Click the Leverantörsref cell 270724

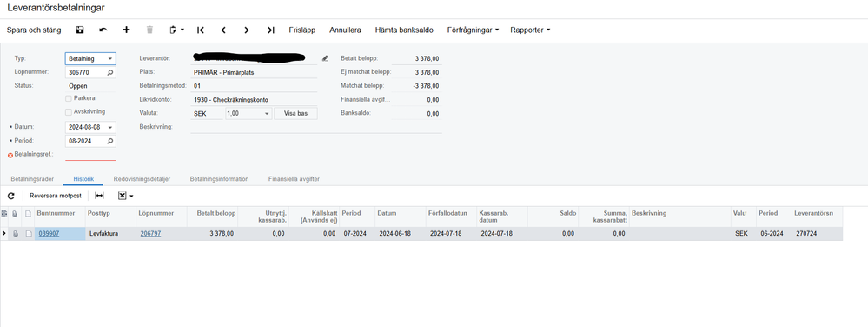click(817, 234)
